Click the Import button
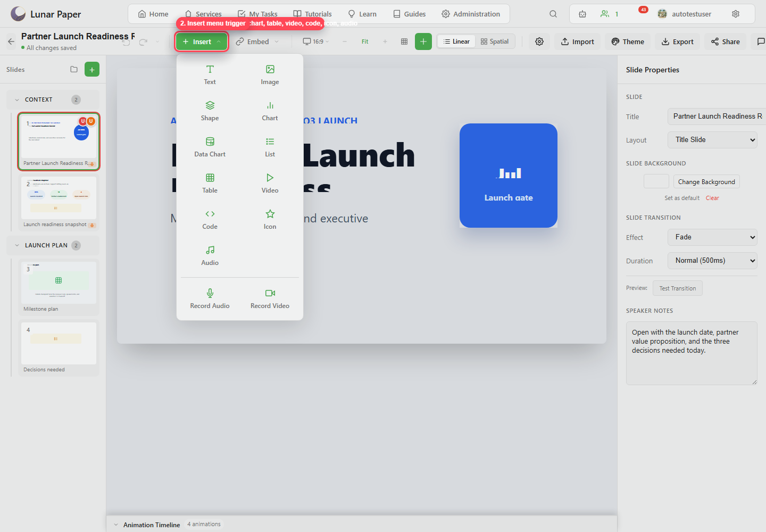The image size is (766, 532). [x=578, y=41]
